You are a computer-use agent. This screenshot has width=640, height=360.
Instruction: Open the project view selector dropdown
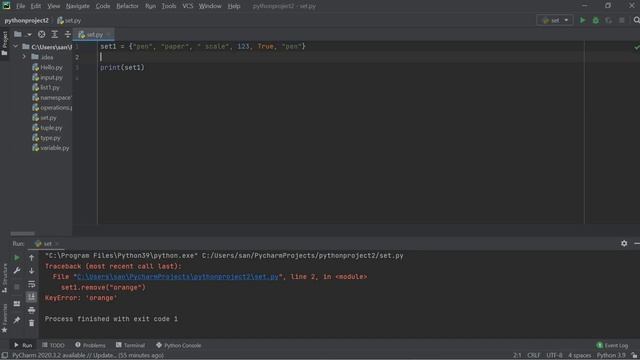click(22, 34)
